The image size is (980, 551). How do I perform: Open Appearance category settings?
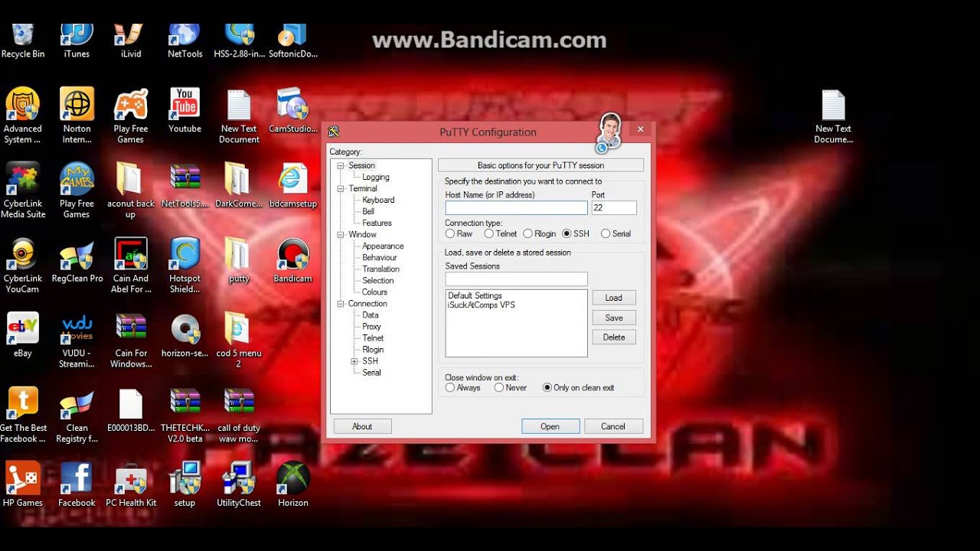click(x=383, y=246)
